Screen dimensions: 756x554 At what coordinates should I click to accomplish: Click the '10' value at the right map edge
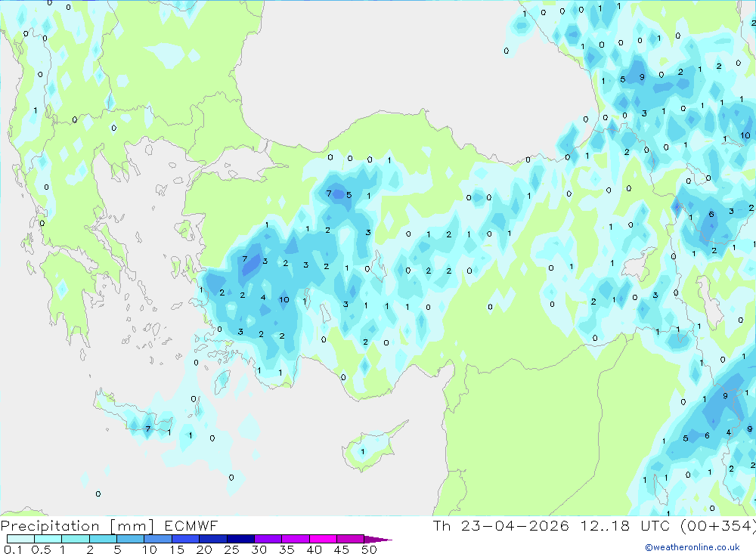pyautogui.click(x=745, y=135)
